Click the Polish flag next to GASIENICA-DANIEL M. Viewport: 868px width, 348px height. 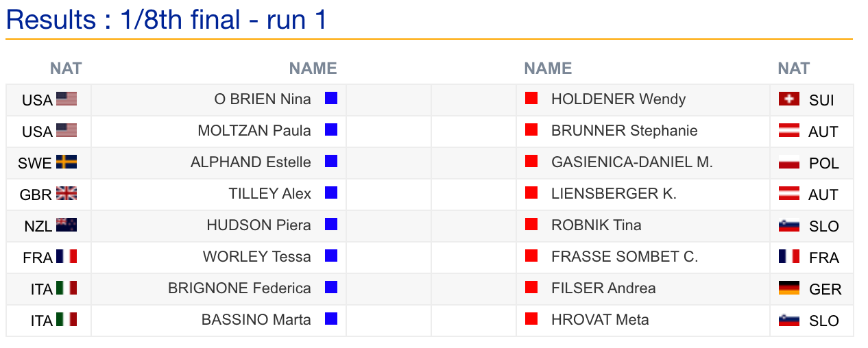789,162
